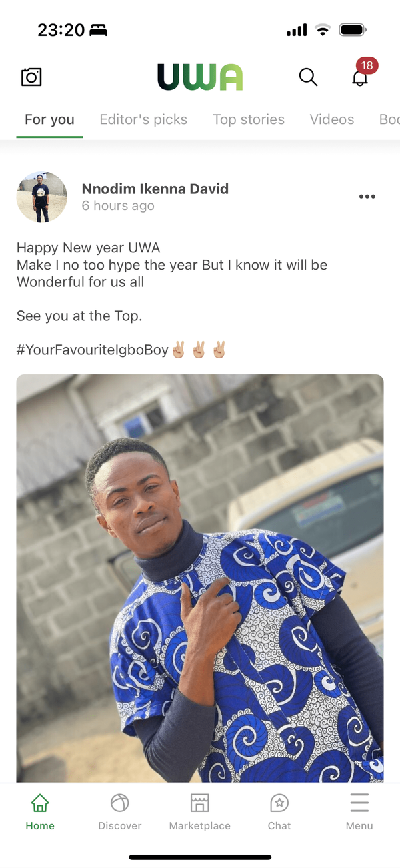Select the For you tab
Viewport: 400px width, 868px height.
coord(49,120)
